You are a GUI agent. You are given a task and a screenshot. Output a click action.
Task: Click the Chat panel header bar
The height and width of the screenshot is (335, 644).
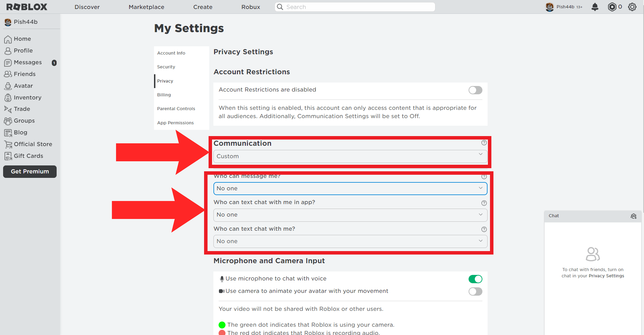pyautogui.click(x=593, y=216)
